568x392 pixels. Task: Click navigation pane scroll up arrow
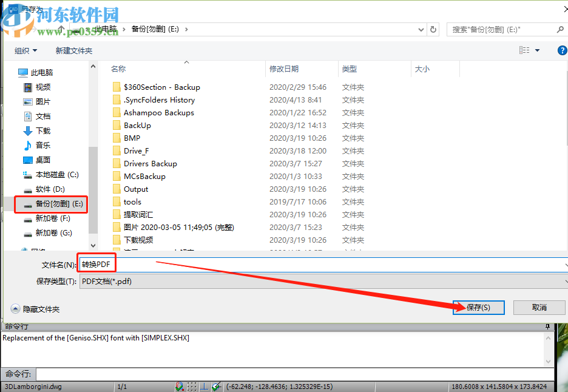(x=93, y=67)
